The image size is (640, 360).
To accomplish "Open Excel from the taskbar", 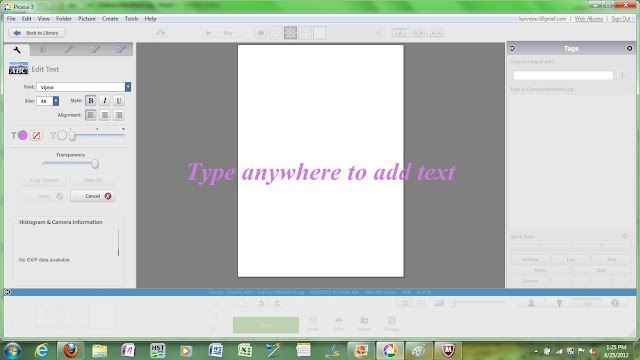I will click(x=244, y=351).
